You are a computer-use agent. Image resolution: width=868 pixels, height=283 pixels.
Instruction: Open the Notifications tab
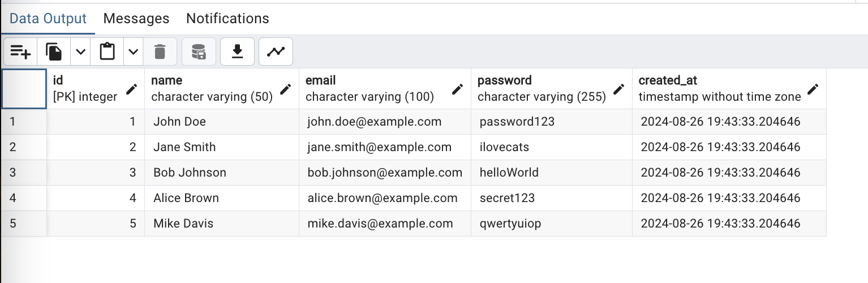227,19
